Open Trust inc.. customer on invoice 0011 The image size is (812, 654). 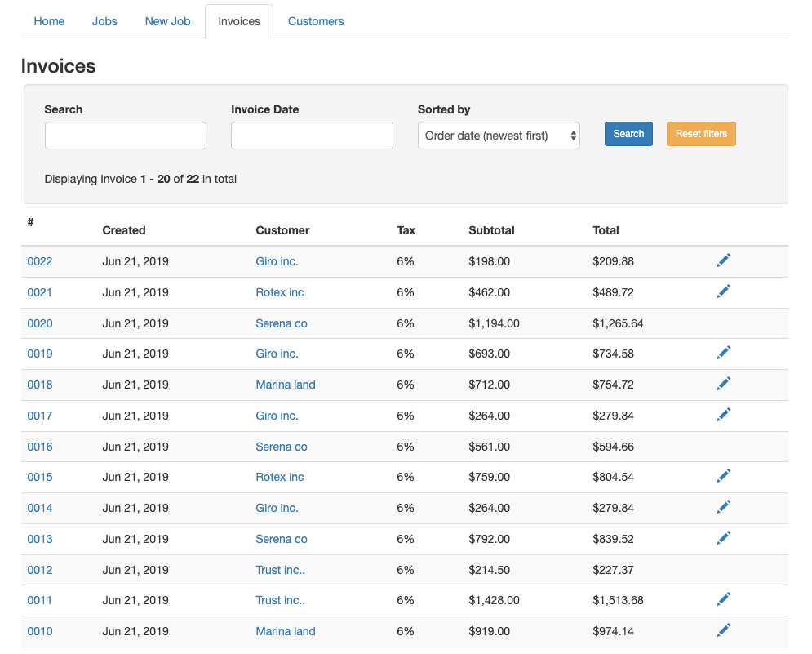pos(280,600)
